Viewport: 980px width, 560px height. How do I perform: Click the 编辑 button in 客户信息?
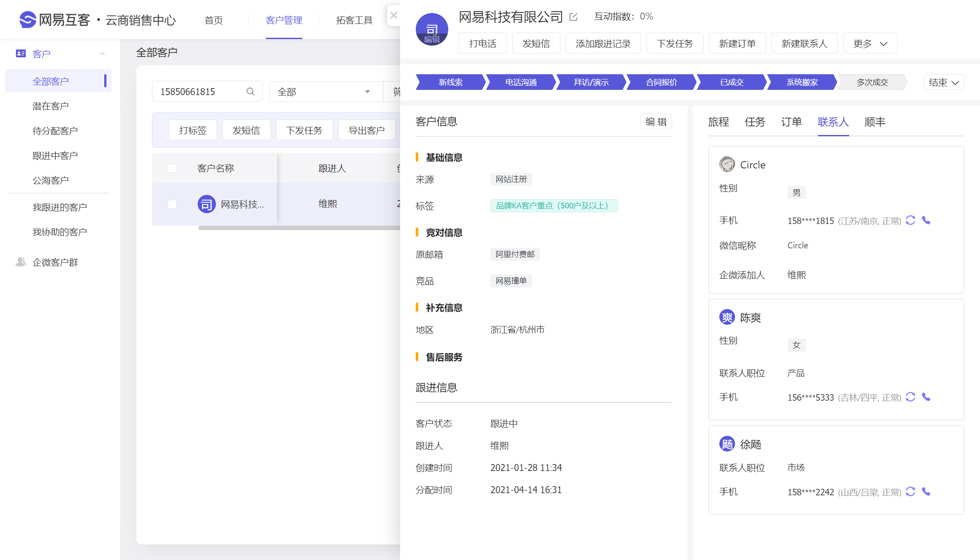coord(656,122)
